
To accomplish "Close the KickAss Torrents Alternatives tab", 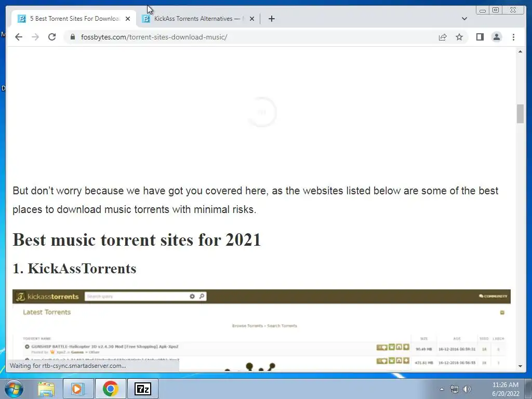I will [252, 19].
